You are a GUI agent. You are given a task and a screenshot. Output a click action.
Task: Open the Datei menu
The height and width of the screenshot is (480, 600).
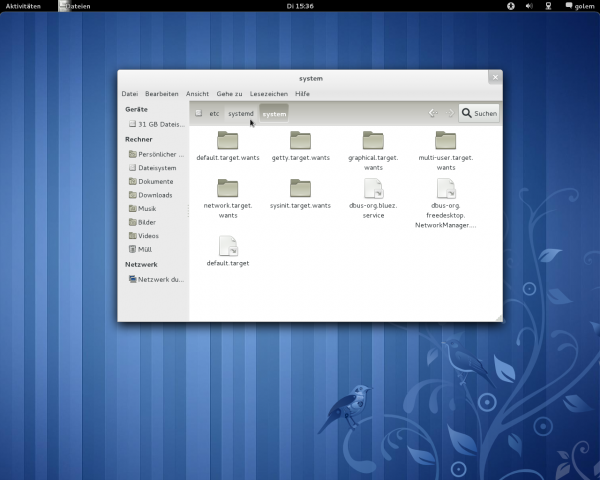click(x=130, y=93)
